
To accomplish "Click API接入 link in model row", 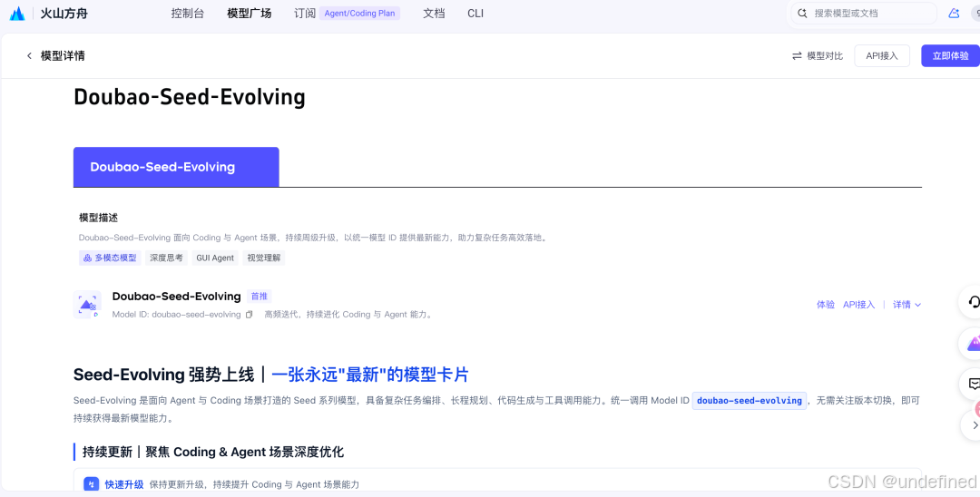I will pyautogui.click(x=858, y=305).
